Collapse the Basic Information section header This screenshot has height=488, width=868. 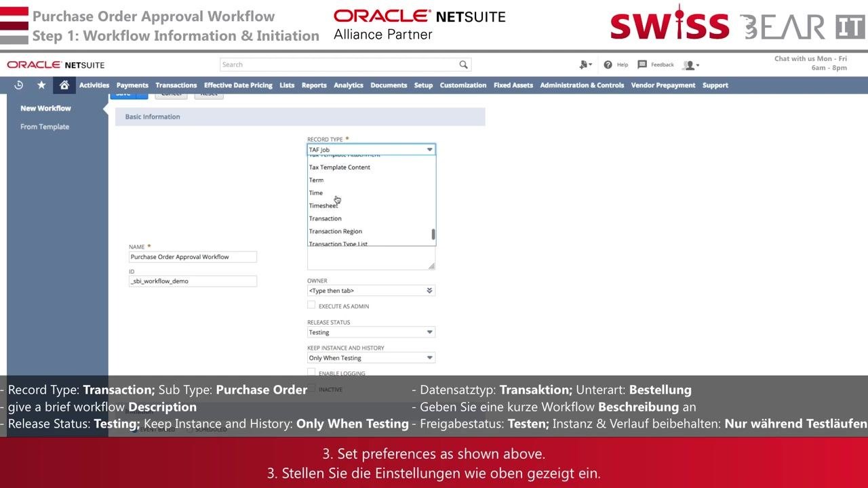[x=300, y=117]
